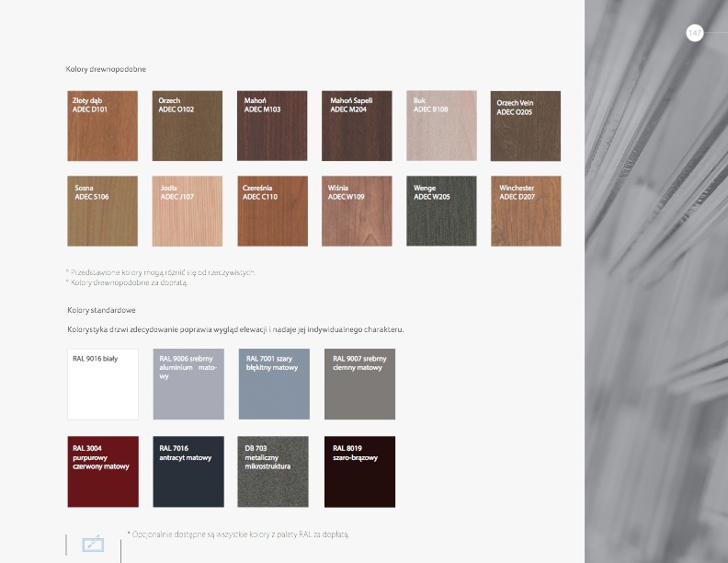Choose RAL 7001 szary błękitny swatch
Screen dimensions: 728x563
274,385
